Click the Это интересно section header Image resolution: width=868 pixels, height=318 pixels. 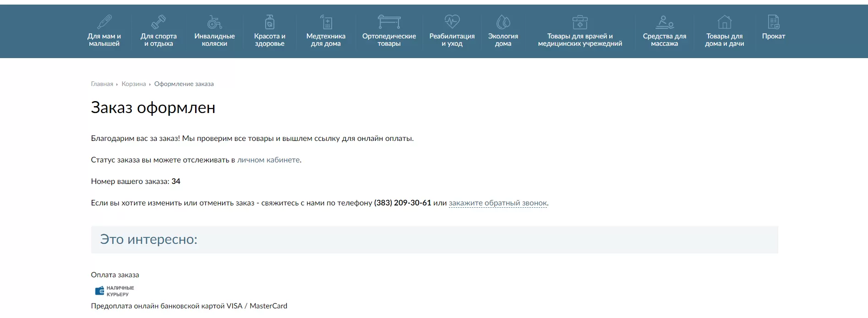coord(148,240)
